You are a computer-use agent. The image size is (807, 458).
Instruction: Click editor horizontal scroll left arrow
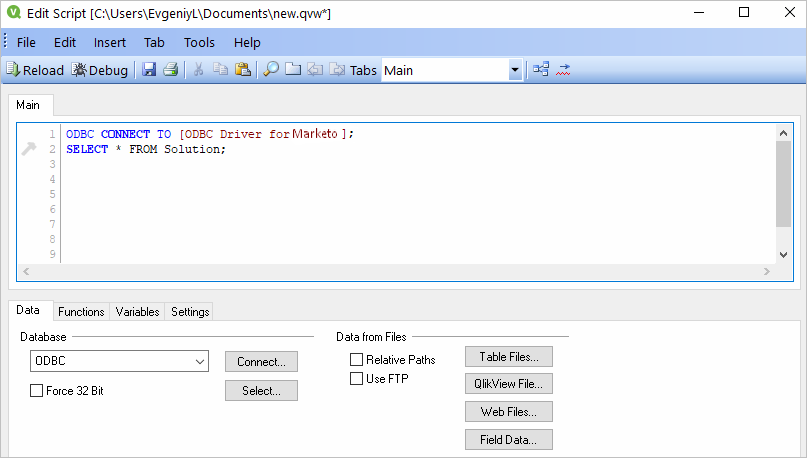pos(26,271)
